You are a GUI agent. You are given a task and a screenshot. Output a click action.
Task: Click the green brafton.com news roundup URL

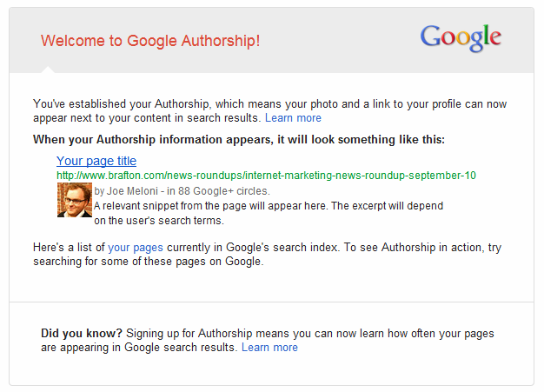point(266,176)
